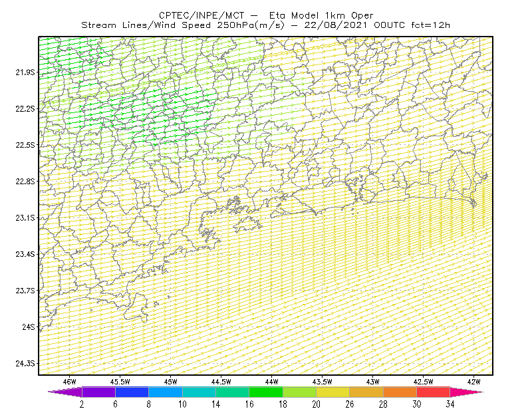This screenshot has height=411, width=532.
Task: Click the lime 18–20 legend segment
Action: (300, 392)
